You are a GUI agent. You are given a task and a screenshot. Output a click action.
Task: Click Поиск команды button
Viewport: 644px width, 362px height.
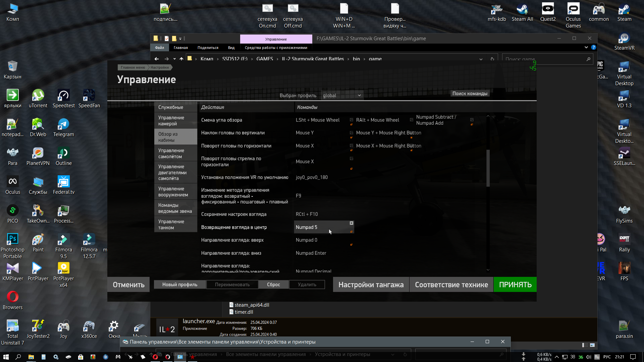coord(470,94)
